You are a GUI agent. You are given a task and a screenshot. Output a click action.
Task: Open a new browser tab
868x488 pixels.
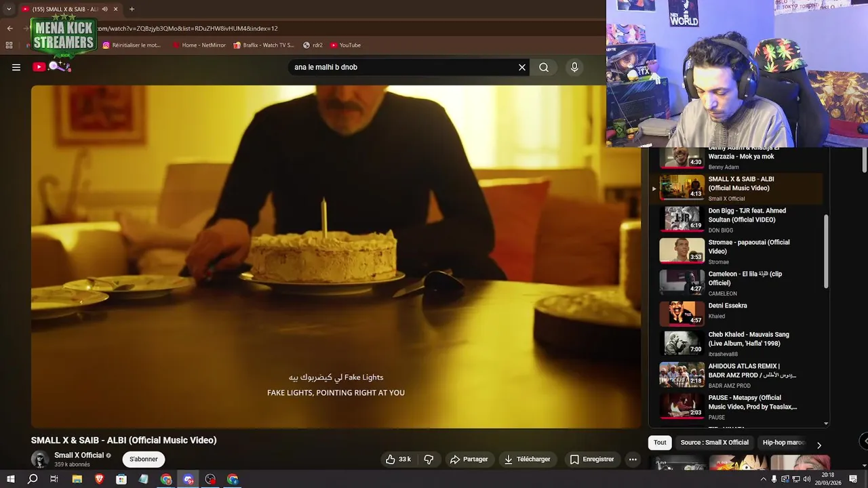click(132, 9)
